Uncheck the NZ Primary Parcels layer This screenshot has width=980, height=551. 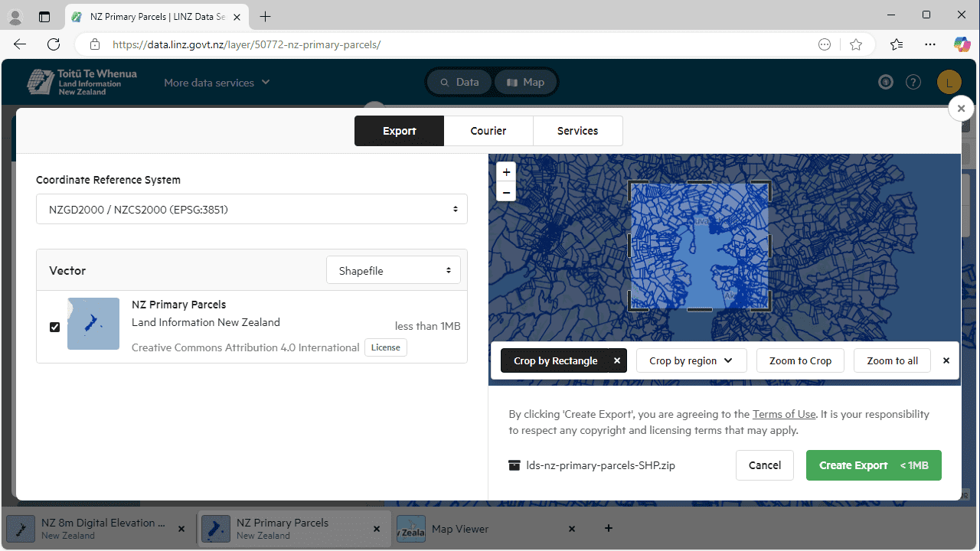pos(54,327)
